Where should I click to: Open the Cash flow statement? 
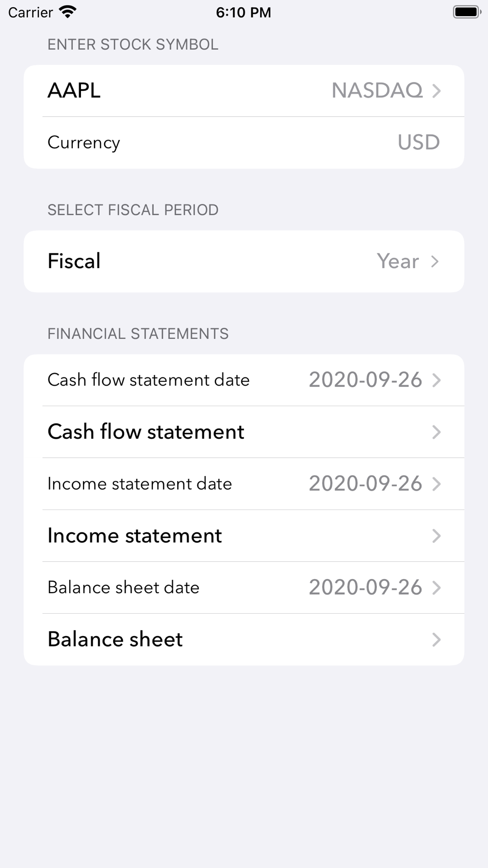[x=244, y=432]
